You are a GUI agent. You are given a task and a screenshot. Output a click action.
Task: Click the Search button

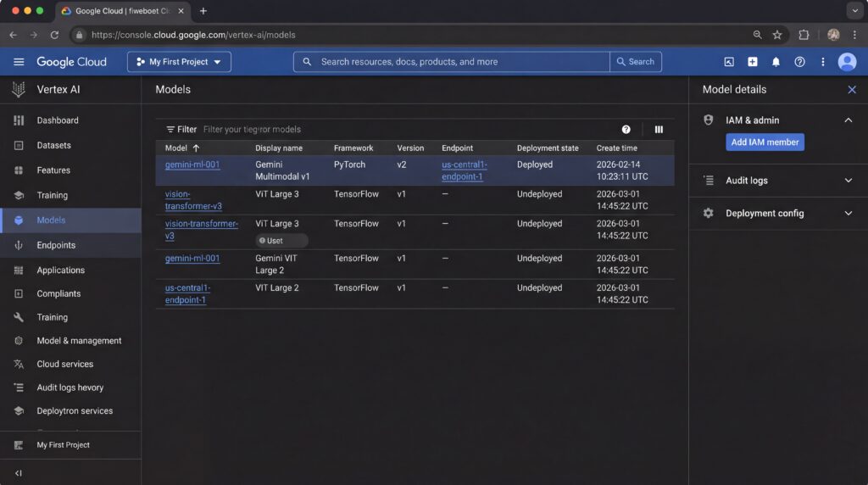point(636,61)
